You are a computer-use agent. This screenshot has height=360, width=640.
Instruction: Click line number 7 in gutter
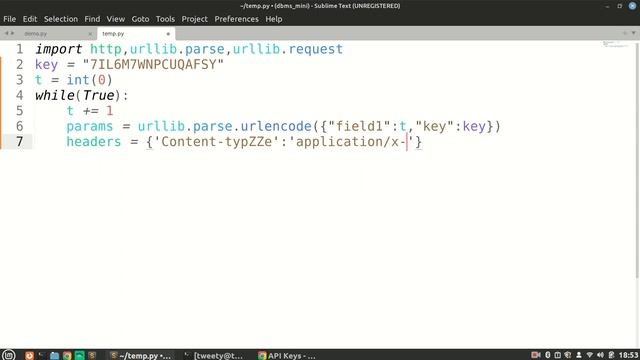coord(20,142)
